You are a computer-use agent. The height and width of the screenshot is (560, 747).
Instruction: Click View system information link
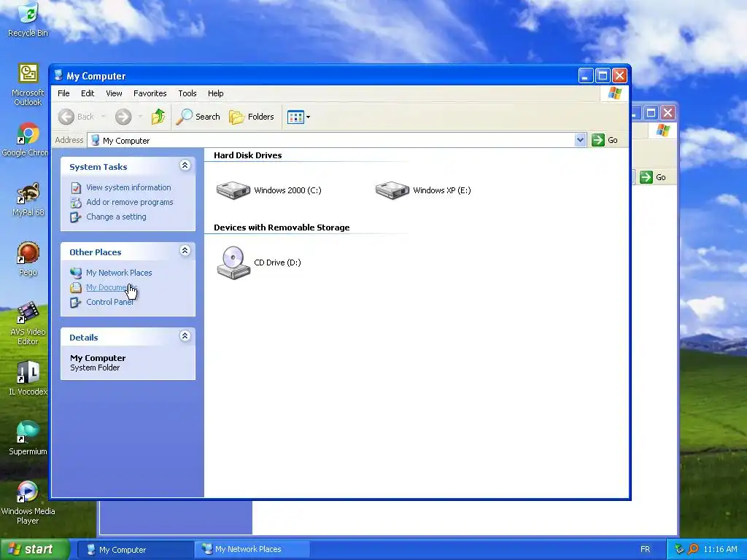tap(128, 187)
